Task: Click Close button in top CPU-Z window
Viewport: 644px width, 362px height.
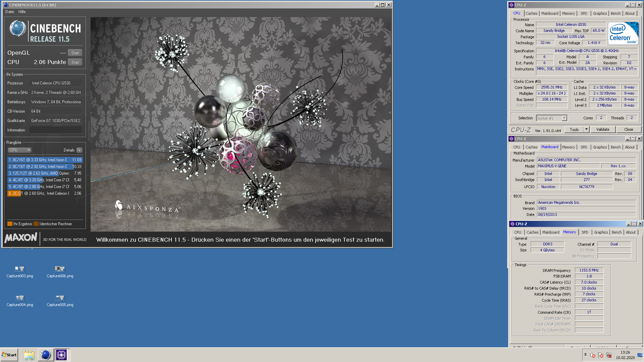Action: click(629, 130)
